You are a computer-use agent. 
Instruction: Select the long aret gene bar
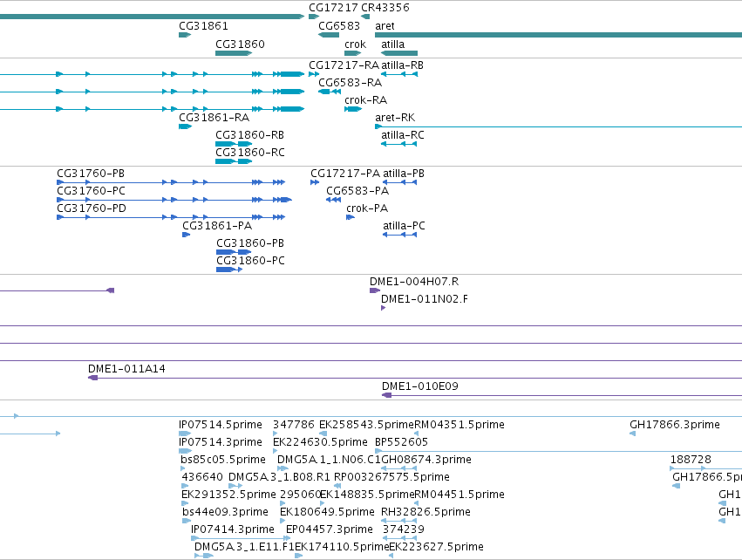(x=558, y=35)
